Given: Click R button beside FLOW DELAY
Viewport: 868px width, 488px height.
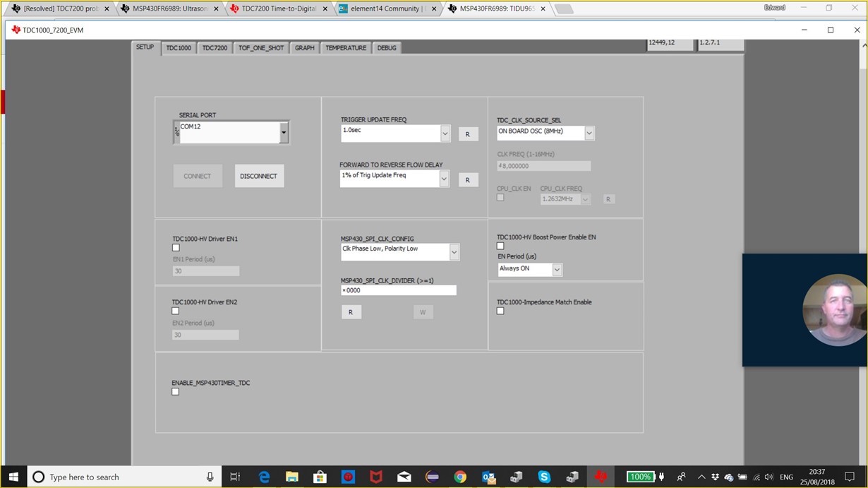Looking at the screenshot, I should pos(468,180).
